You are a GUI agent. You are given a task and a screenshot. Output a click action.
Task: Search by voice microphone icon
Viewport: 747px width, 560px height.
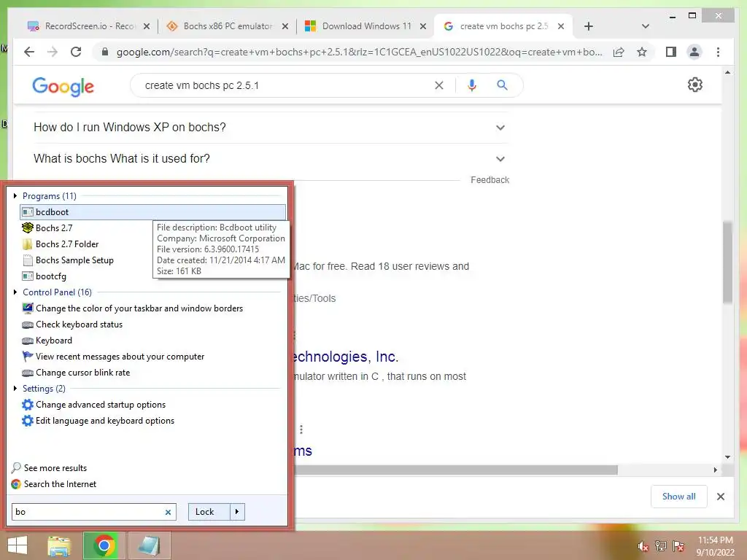tap(472, 85)
